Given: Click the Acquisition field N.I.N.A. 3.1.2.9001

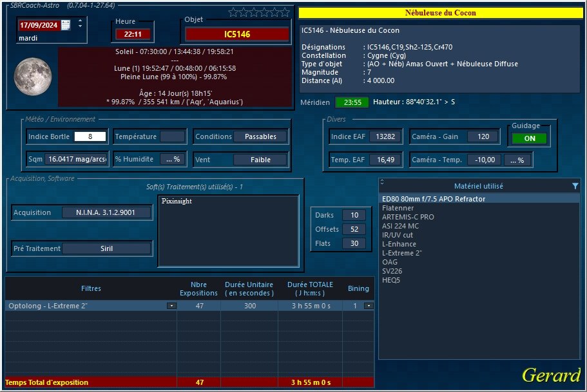Looking at the screenshot, I should [x=106, y=212].
